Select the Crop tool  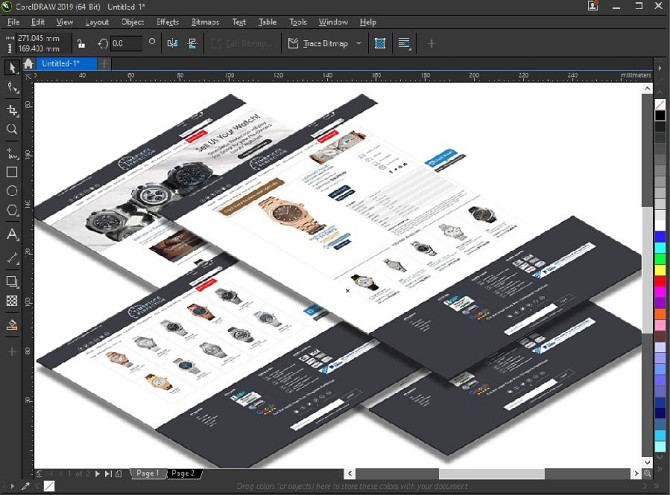[12, 110]
